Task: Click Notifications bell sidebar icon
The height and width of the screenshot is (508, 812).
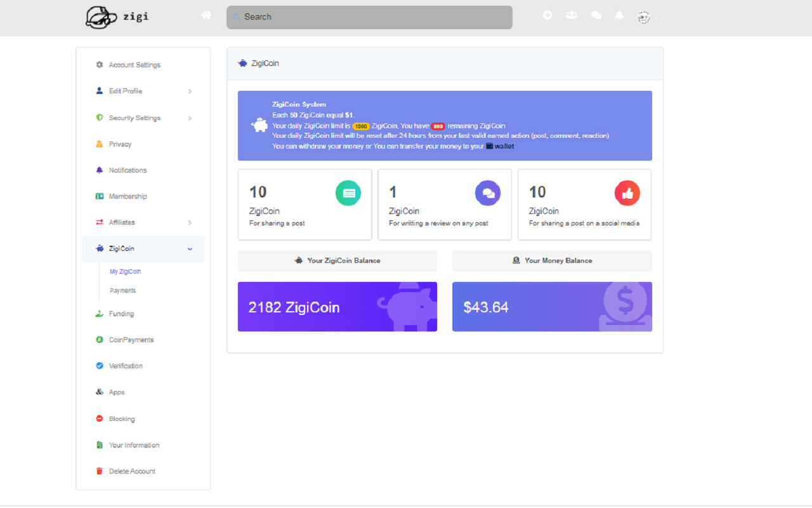Action: pyautogui.click(x=99, y=170)
